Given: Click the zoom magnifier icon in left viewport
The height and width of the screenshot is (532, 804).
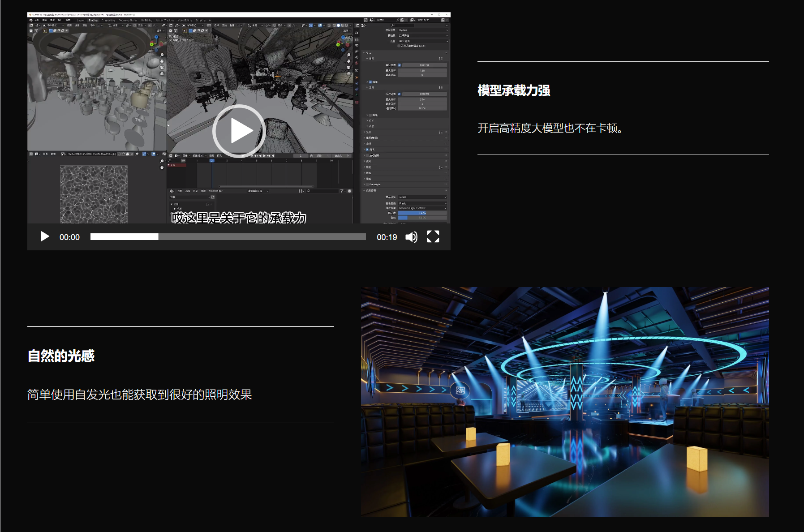Looking at the screenshot, I should click(162, 55).
